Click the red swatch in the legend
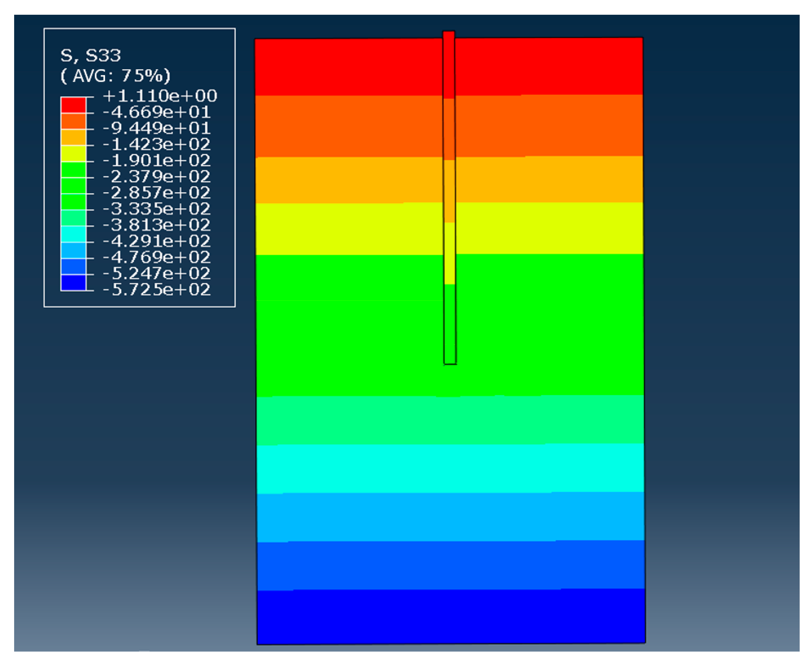The height and width of the screenshot is (663, 812). [73, 105]
